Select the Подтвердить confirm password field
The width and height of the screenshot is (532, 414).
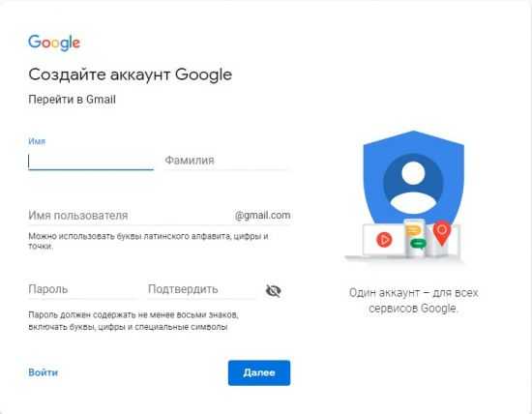tap(201, 289)
